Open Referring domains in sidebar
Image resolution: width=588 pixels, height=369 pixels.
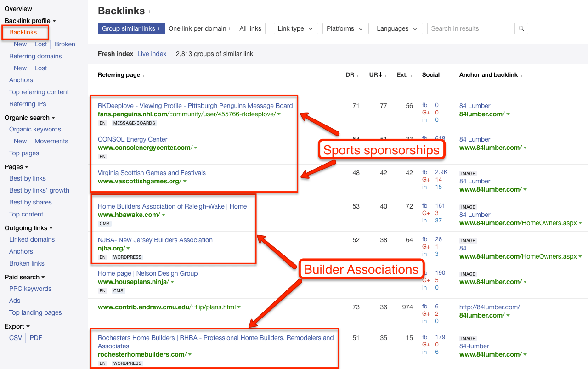(x=35, y=56)
